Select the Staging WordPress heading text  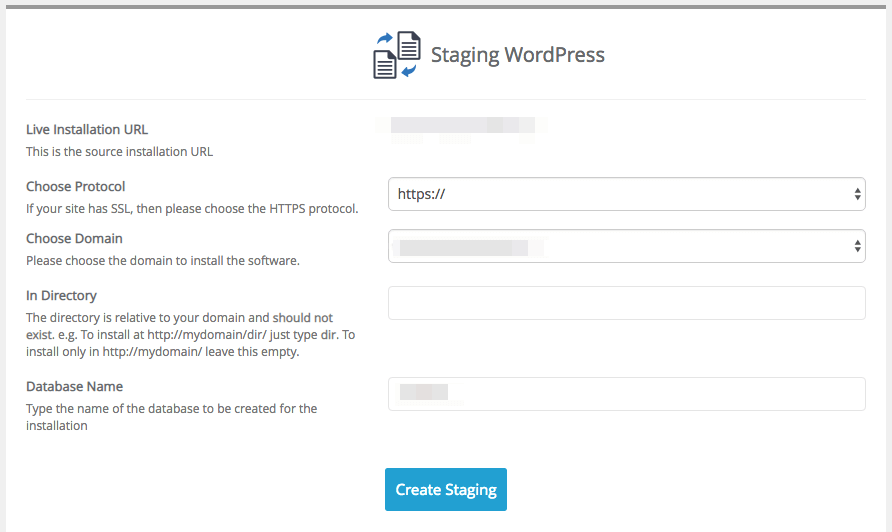(x=517, y=55)
